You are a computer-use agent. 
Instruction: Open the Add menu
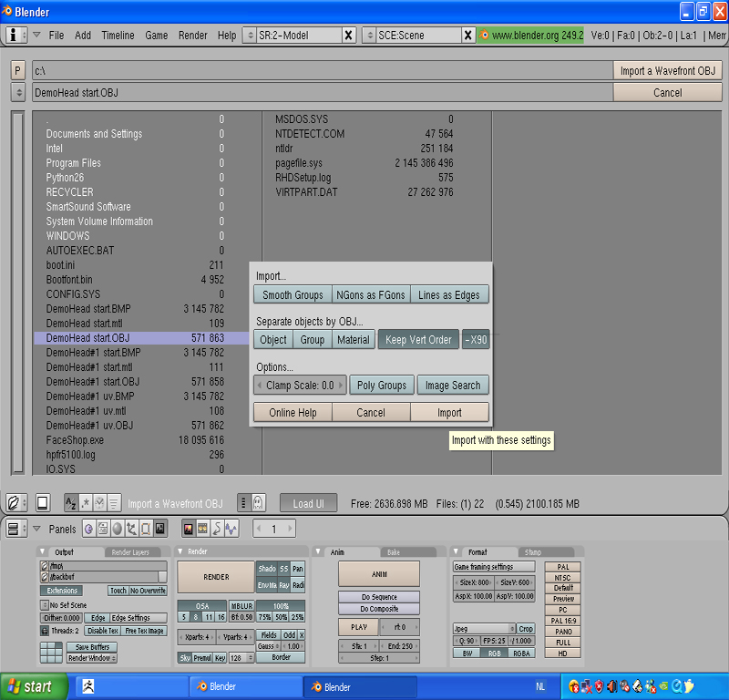(x=83, y=36)
